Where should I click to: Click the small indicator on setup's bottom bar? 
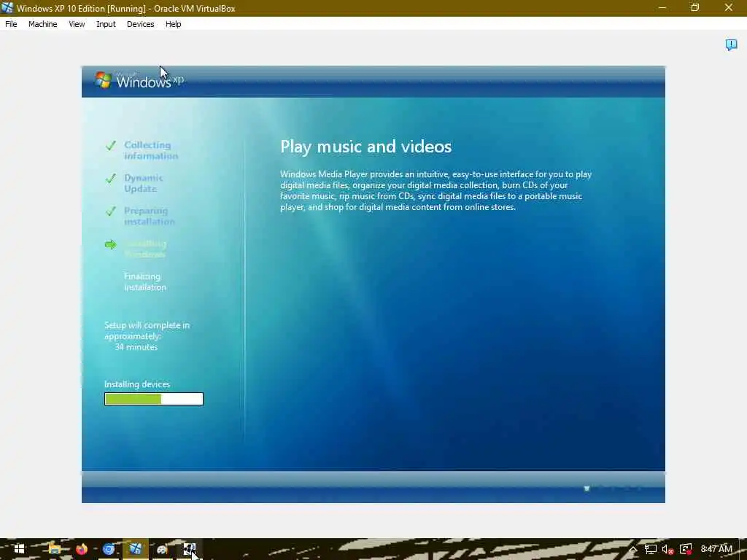[587, 488]
